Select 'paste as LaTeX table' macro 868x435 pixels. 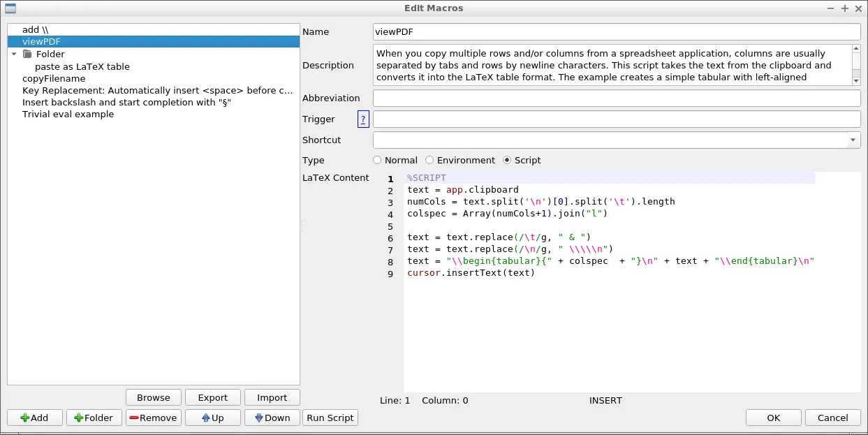pyautogui.click(x=82, y=66)
